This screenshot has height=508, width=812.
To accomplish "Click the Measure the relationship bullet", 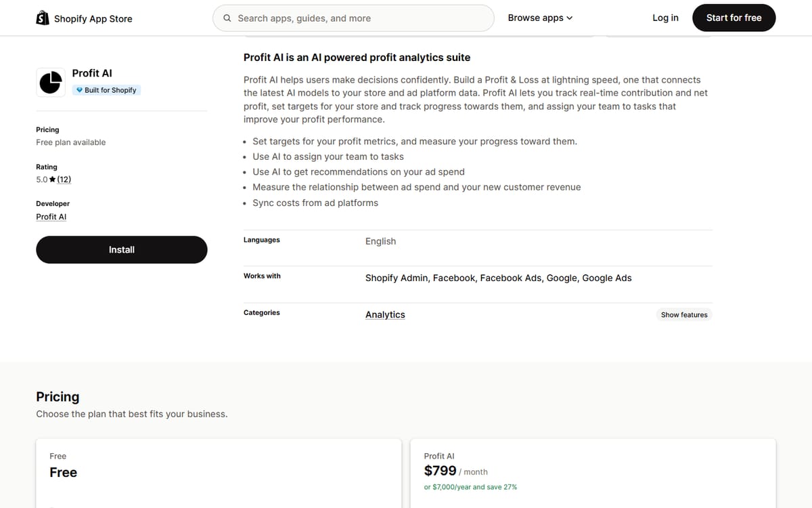I will click(x=417, y=187).
